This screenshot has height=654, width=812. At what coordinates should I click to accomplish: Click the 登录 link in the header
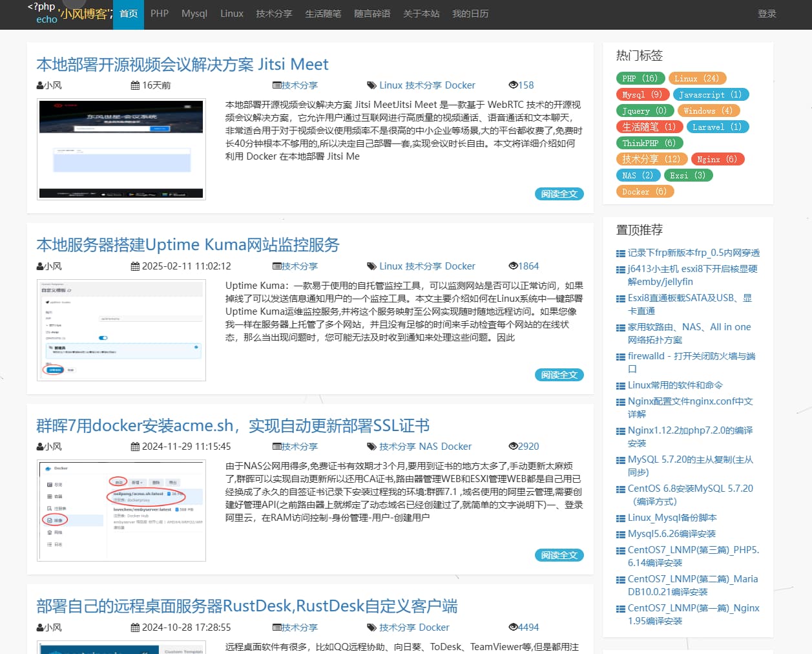pyautogui.click(x=767, y=14)
